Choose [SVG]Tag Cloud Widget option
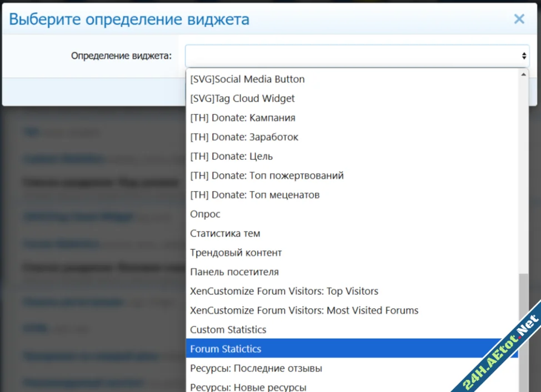541x392 pixels. 242,99
